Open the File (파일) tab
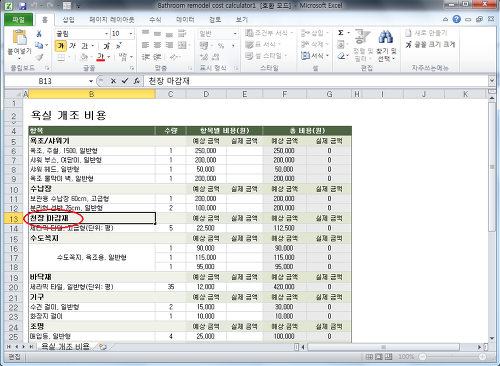The height and width of the screenshot is (366, 500). coord(18,19)
